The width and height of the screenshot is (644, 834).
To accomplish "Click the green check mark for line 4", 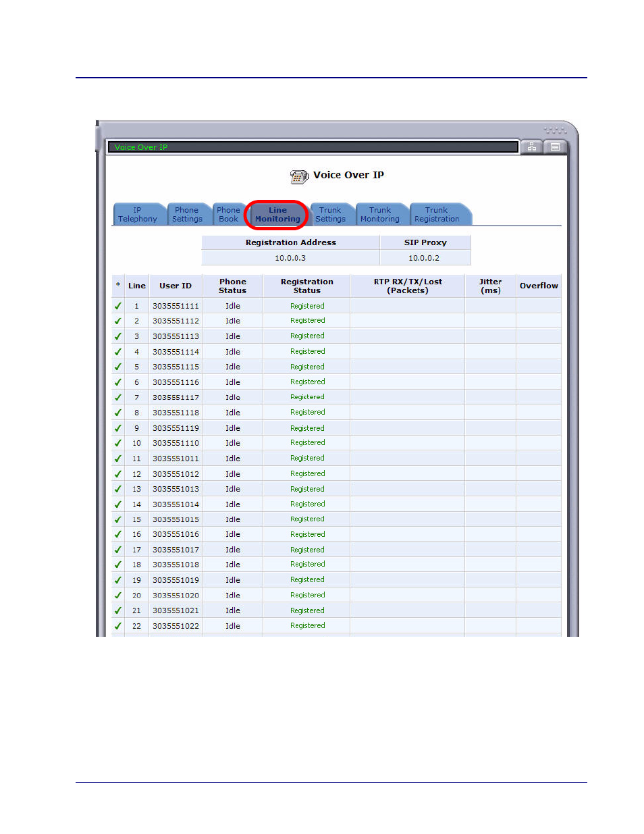I will tap(118, 352).
